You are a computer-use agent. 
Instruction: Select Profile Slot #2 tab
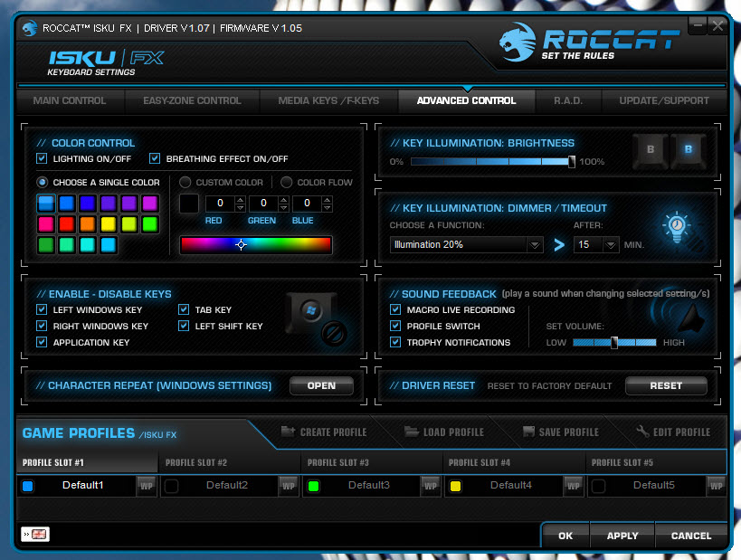pos(229,462)
